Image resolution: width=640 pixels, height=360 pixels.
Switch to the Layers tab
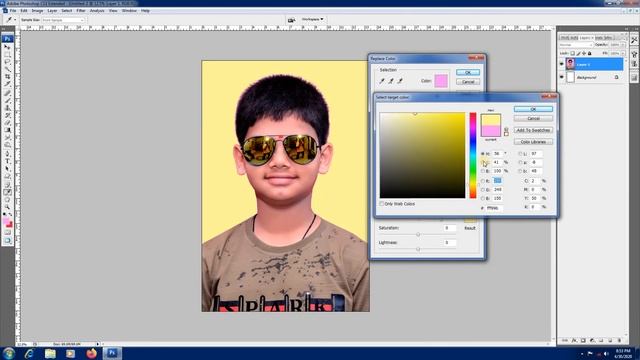(x=586, y=38)
